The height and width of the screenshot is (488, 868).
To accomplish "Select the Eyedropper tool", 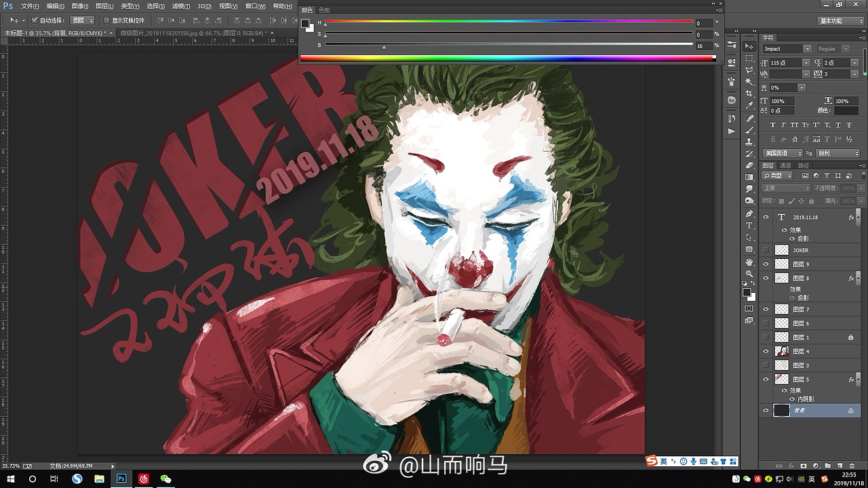I will (749, 105).
